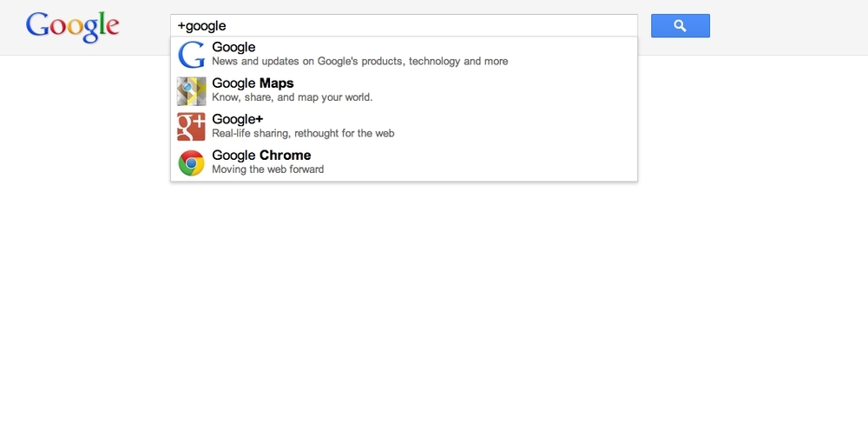This screenshot has width=868, height=431.
Task: Choose the "Google Maps" suggestion title
Action: pyautogui.click(x=253, y=83)
